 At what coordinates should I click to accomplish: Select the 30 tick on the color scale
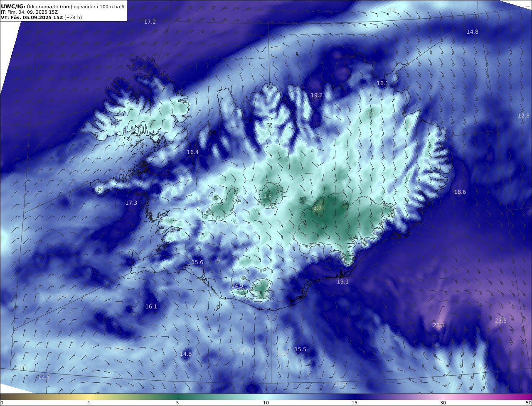click(443, 403)
